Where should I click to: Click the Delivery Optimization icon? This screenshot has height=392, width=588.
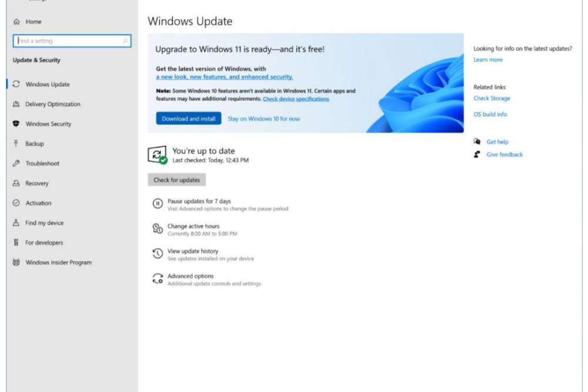(16, 104)
